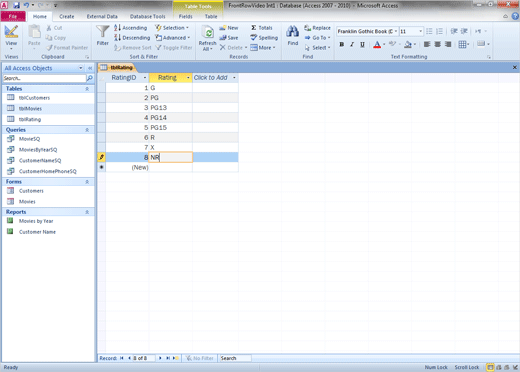Select the PG13 rating cell
520x372 pixels.
coord(170,108)
